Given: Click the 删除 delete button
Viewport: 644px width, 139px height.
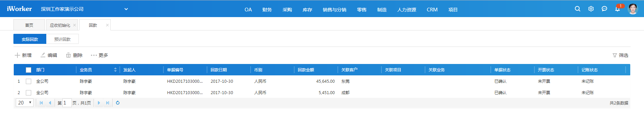Looking at the screenshot, I should [74, 55].
